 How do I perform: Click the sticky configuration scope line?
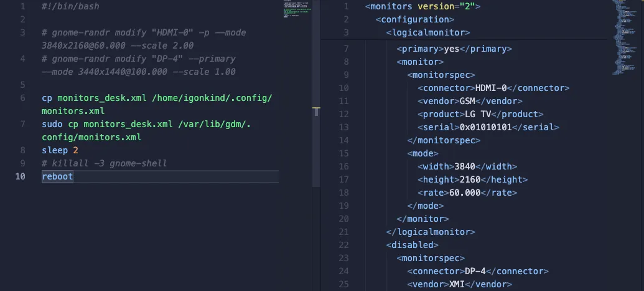pyautogui.click(x=414, y=19)
